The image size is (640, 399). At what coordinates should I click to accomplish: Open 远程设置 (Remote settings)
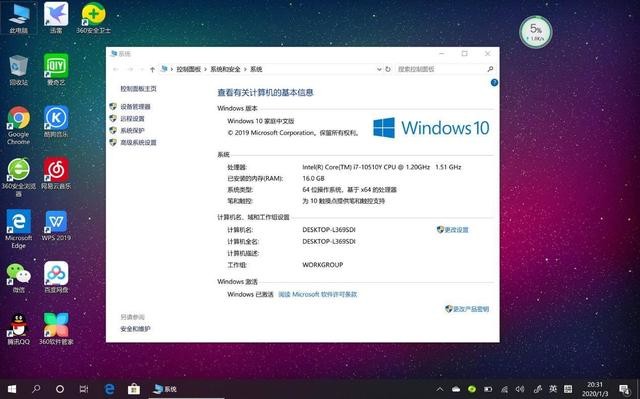[x=132, y=118]
